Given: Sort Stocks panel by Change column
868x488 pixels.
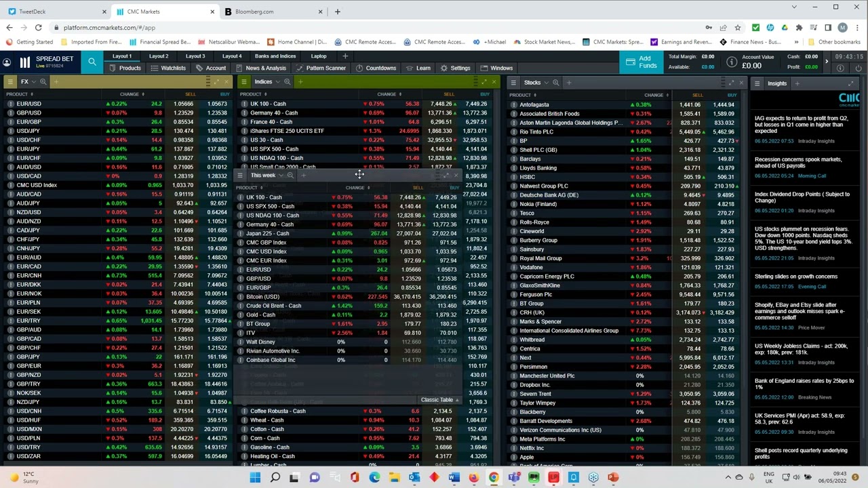Looking at the screenshot, I should 655,95.
